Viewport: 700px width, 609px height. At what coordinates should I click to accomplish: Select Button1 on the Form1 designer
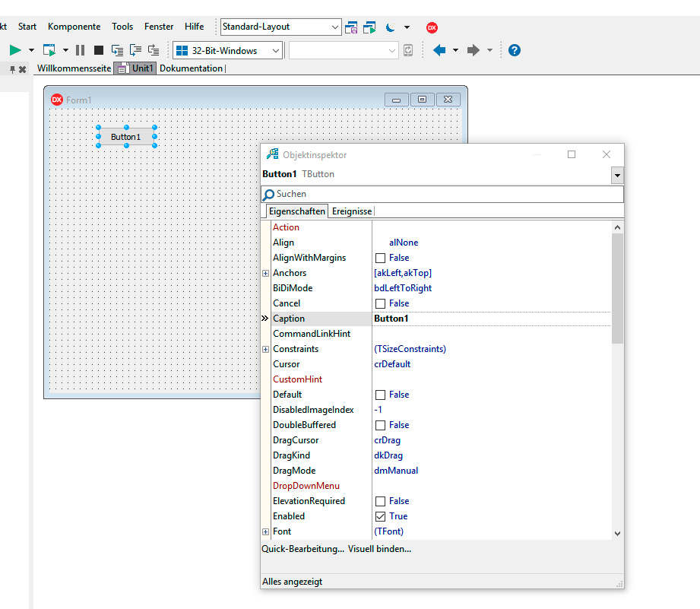click(x=126, y=137)
